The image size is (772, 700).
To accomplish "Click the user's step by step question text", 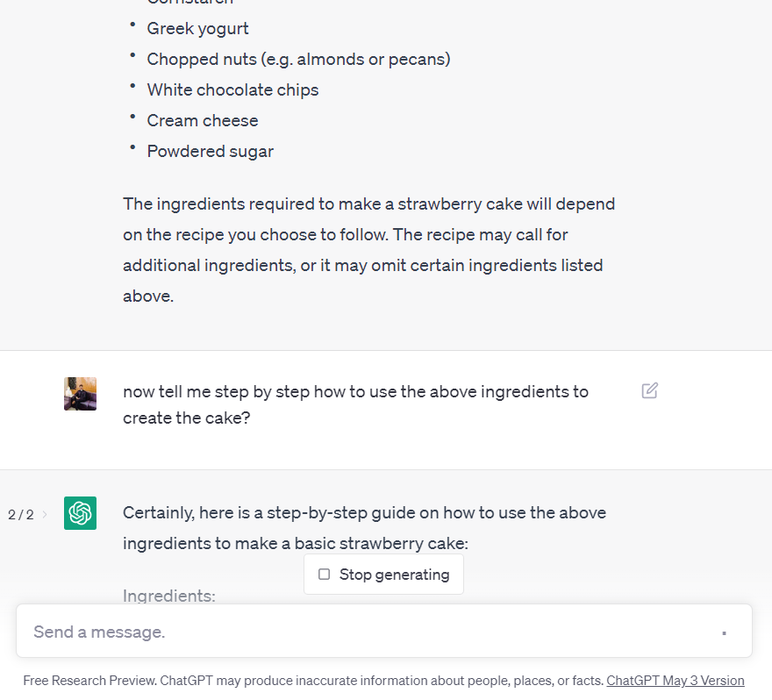I will (355, 404).
